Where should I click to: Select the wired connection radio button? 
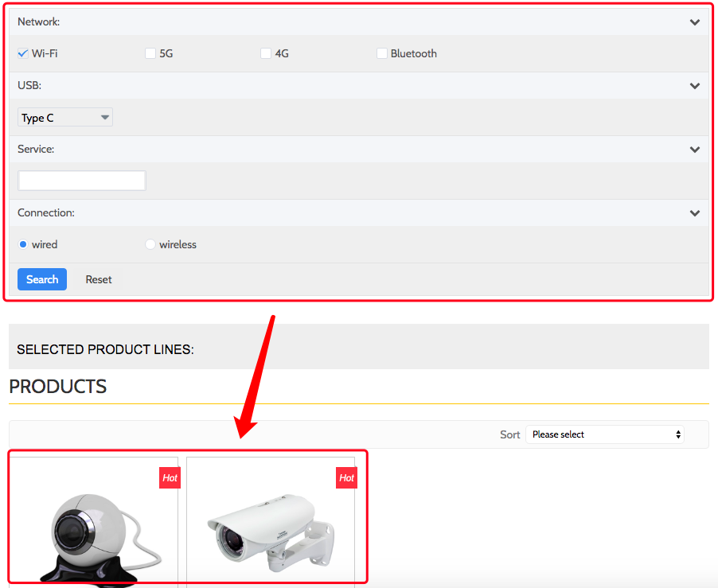(x=23, y=244)
